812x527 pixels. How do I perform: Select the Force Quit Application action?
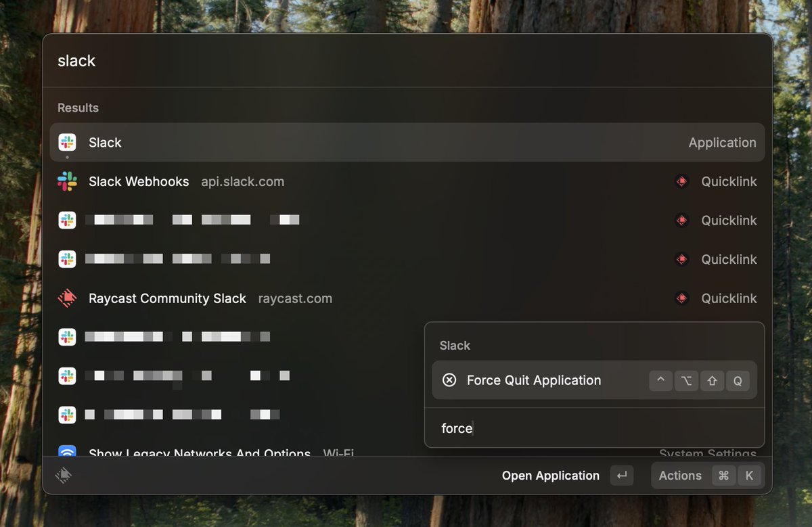tap(594, 380)
